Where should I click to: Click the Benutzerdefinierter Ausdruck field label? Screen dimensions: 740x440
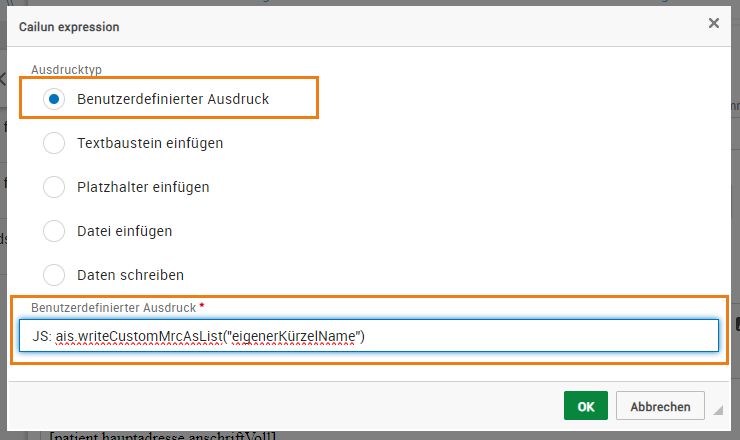point(113,306)
